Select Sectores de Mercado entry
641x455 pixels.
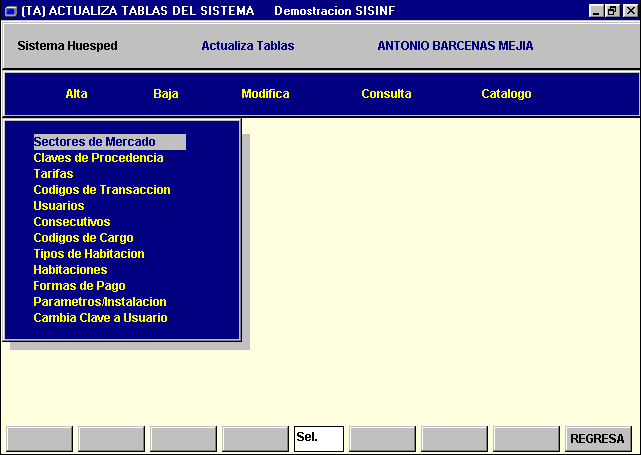tap(94, 142)
